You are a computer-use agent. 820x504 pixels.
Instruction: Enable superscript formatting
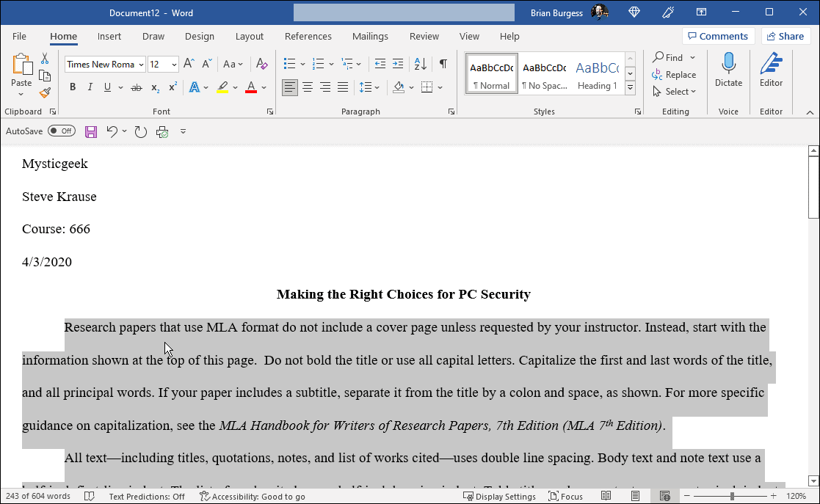click(171, 87)
